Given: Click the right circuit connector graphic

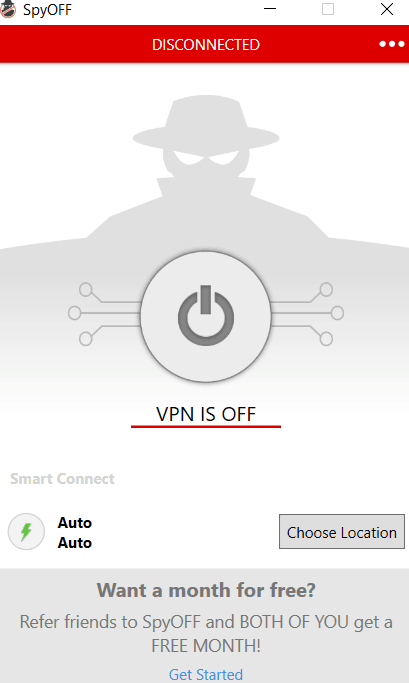Looking at the screenshot, I should [x=308, y=314].
